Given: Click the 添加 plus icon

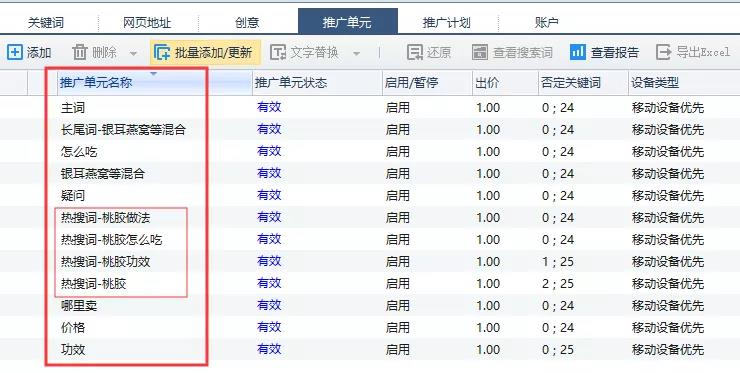Looking at the screenshot, I should coord(15,52).
